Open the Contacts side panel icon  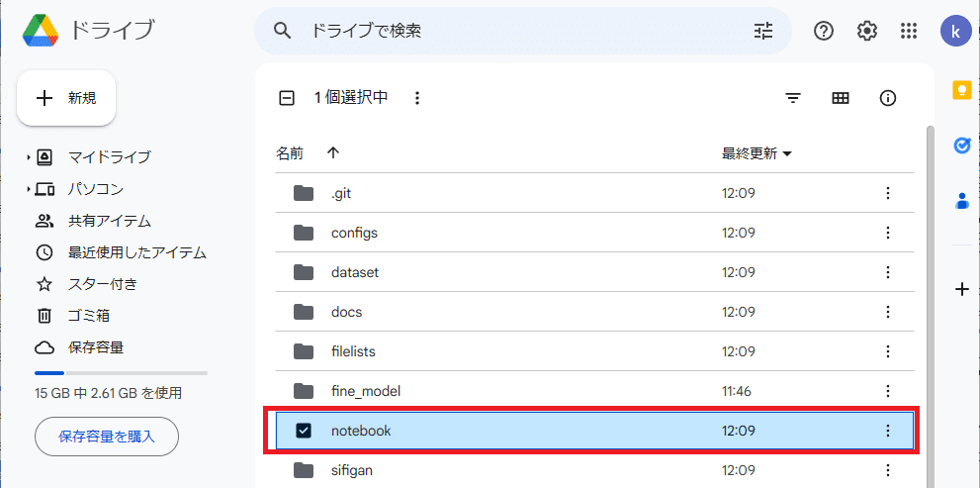[x=962, y=201]
